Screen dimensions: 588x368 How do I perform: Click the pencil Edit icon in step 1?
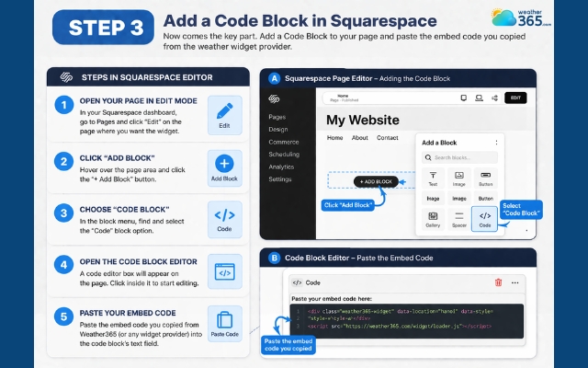224,115
